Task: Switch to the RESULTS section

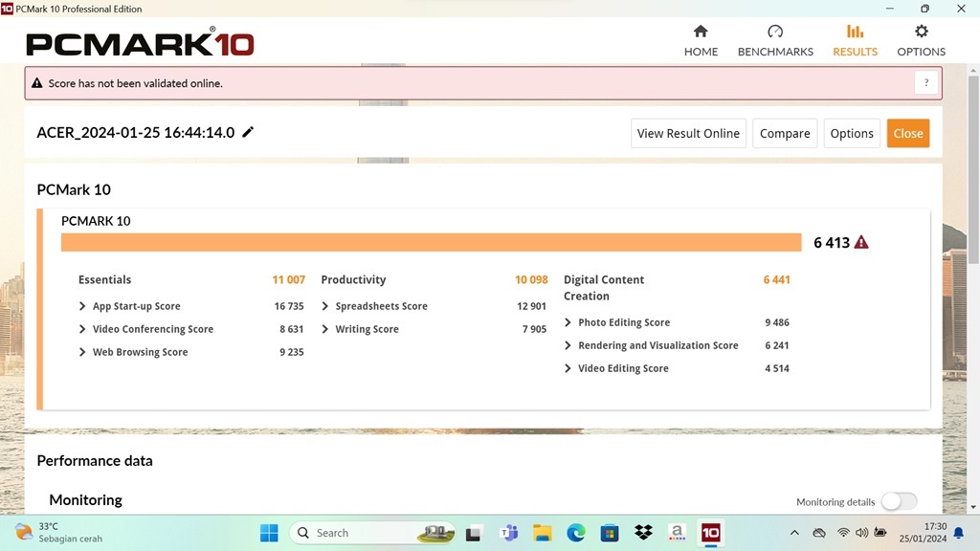Action: [855, 40]
